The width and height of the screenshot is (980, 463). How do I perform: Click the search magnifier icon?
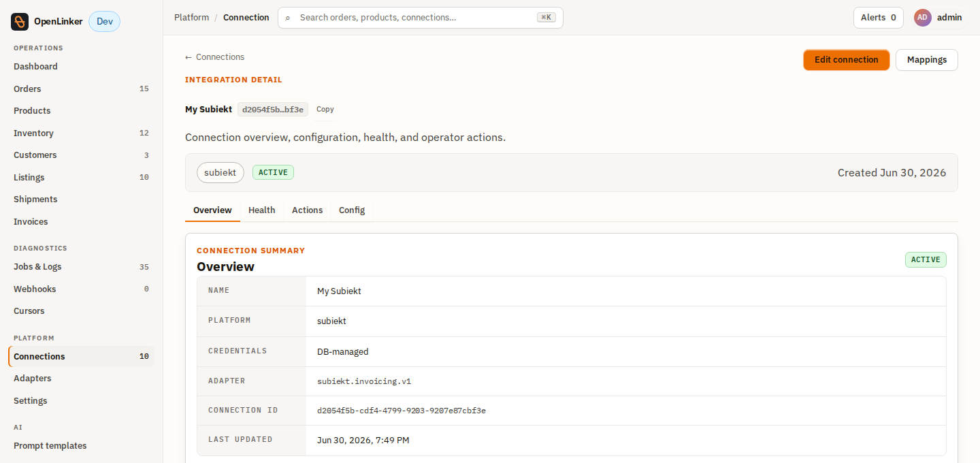coord(288,18)
